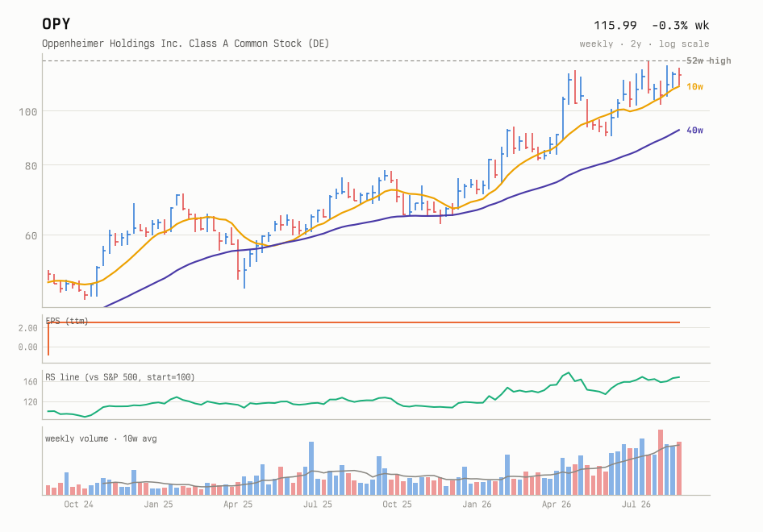
Task: Click the 120 RS axis label
Action: coord(30,401)
